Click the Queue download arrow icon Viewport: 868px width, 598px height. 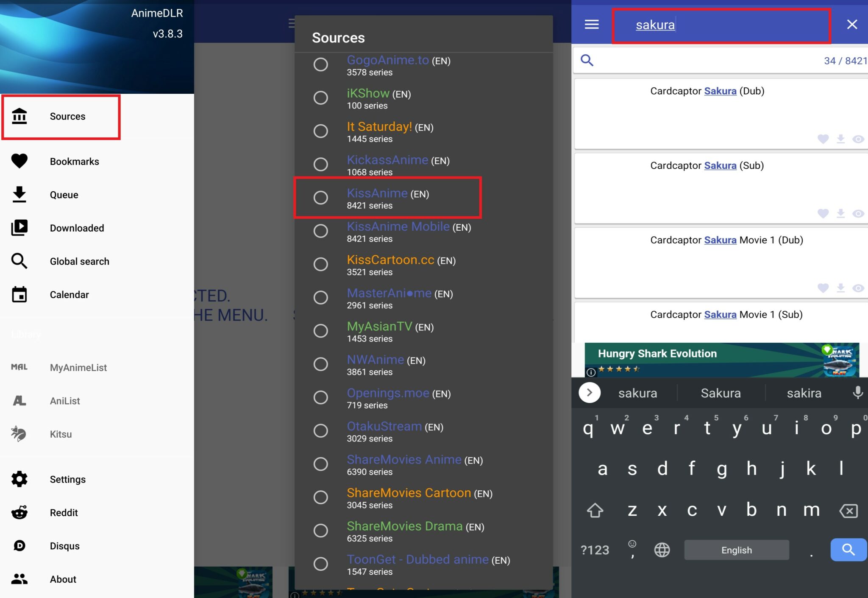pos(19,194)
